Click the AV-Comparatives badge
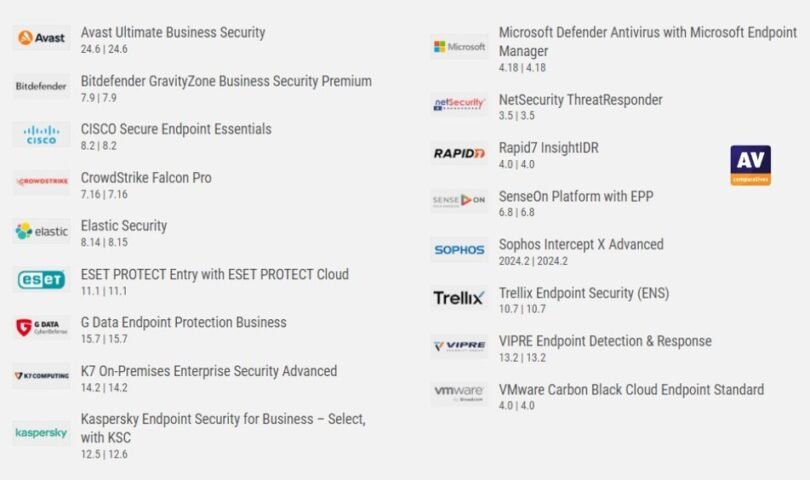 coord(750,165)
